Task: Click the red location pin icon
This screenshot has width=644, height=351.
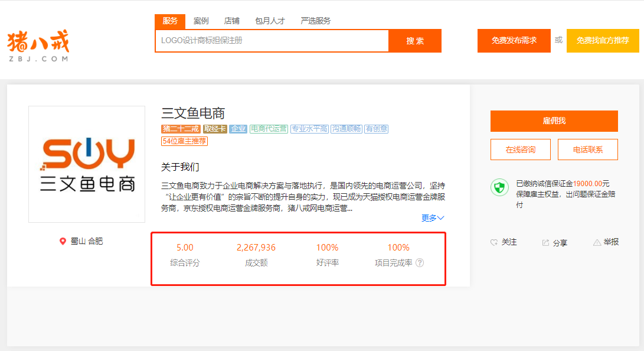Action: coord(63,241)
